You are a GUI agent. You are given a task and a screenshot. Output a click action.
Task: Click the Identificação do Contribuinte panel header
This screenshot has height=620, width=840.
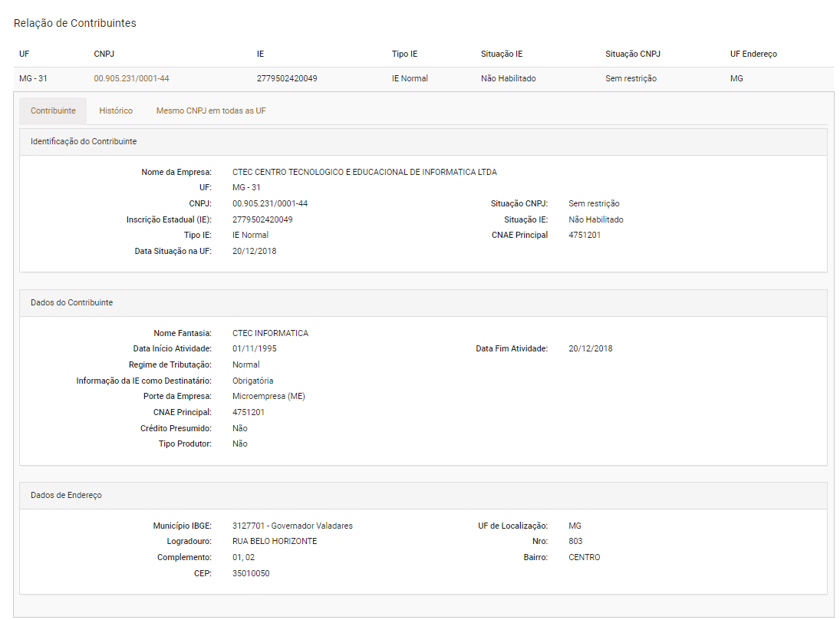[84, 141]
